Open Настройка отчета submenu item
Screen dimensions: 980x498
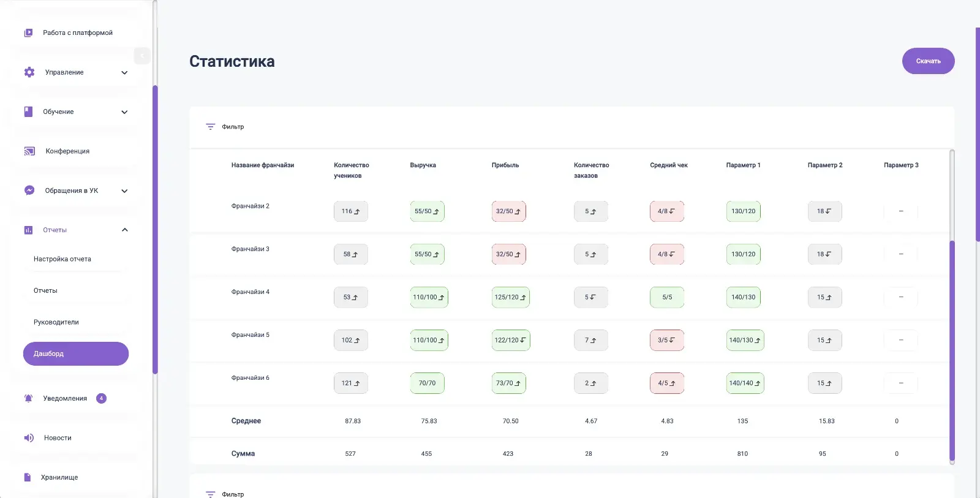point(62,259)
